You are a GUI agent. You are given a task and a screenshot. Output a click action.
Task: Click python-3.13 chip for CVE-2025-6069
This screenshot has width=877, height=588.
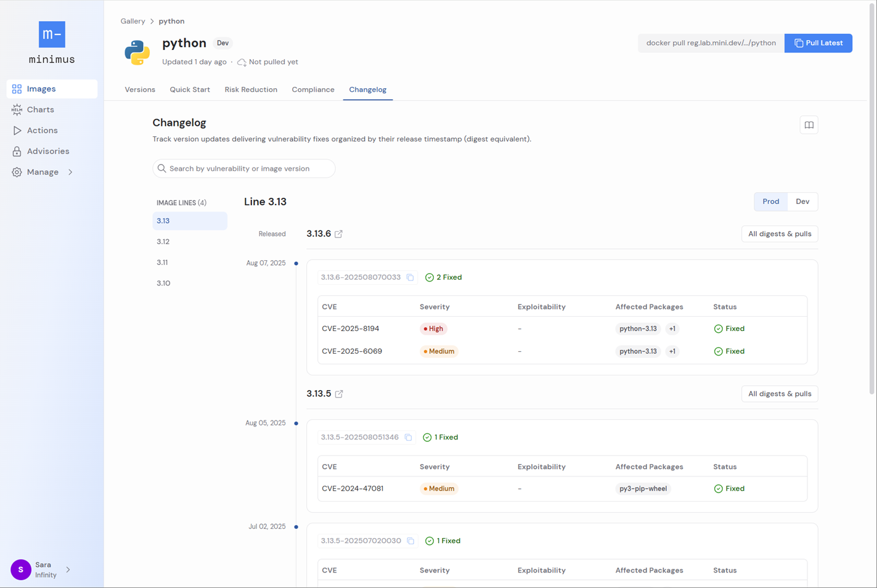638,351
